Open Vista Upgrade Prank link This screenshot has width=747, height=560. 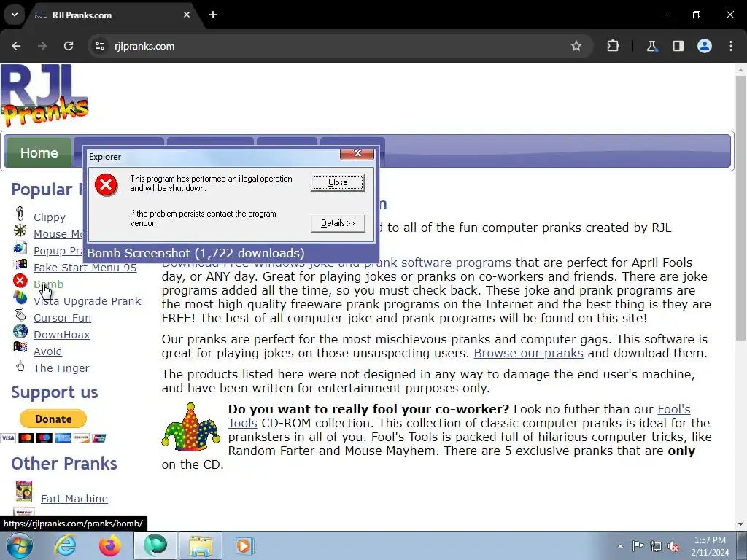coord(88,301)
